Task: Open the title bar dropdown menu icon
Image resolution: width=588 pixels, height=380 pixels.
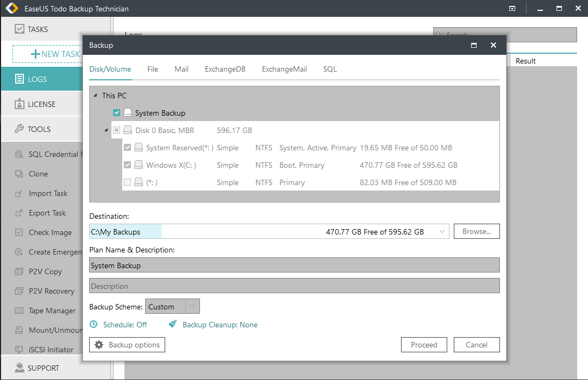Action: coord(512,8)
